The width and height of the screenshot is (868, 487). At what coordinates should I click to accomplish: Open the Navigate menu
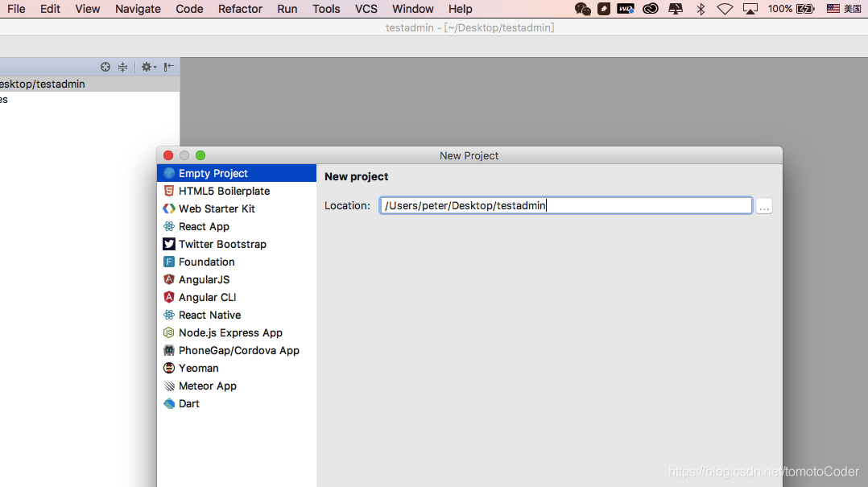138,9
